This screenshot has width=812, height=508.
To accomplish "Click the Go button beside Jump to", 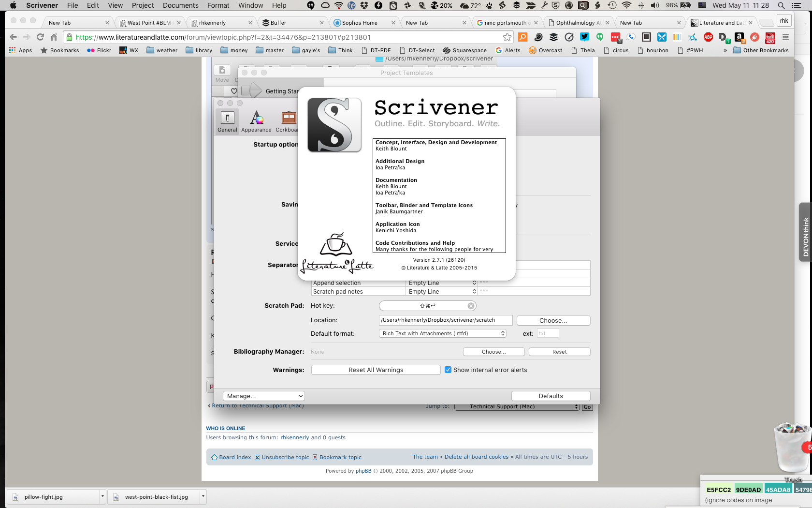I will pos(587,407).
